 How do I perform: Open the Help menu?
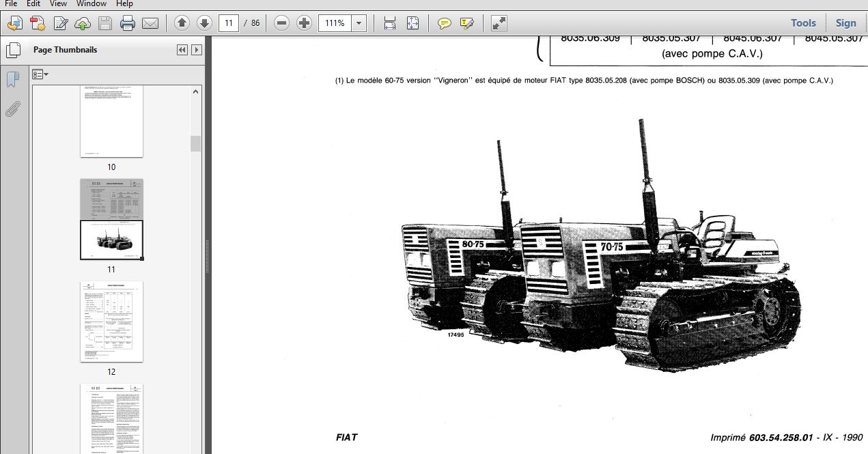point(124,3)
